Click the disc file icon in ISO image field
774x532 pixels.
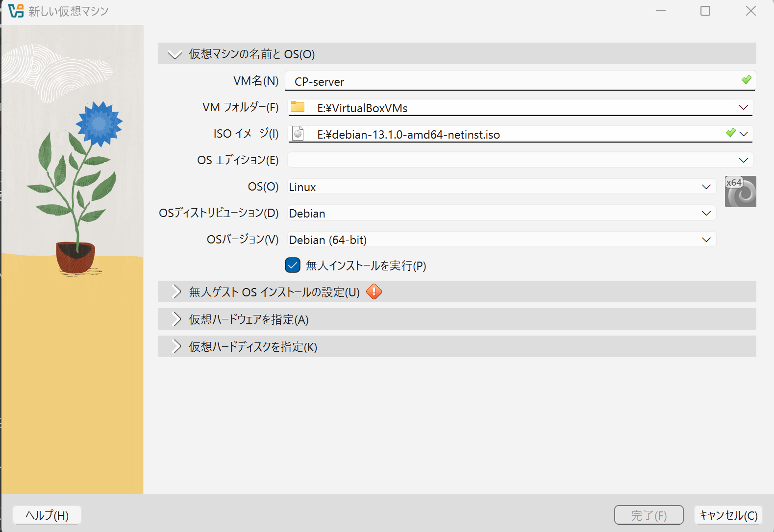(x=298, y=133)
